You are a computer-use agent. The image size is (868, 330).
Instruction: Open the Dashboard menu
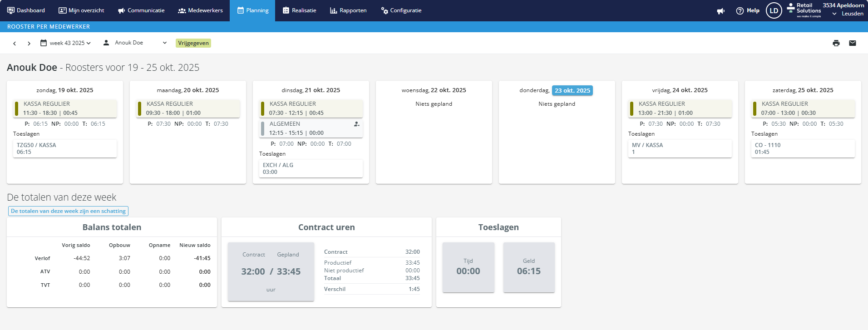[26, 10]
